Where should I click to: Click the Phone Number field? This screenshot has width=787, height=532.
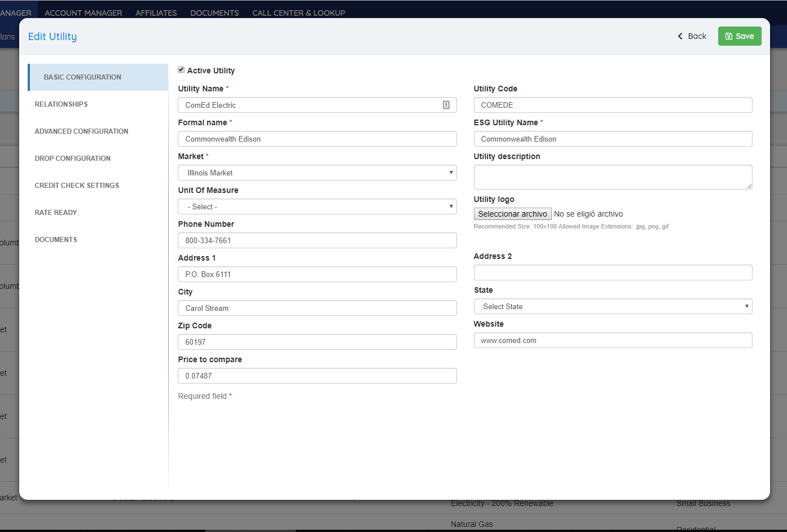[x=317, y=240]
